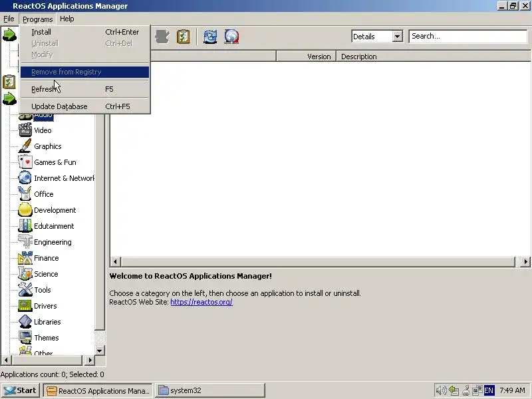This screenshot has height=399, width=532.
Task: Click the ReactOS Applications Manager taskbar button
Action: click(98, 390)
